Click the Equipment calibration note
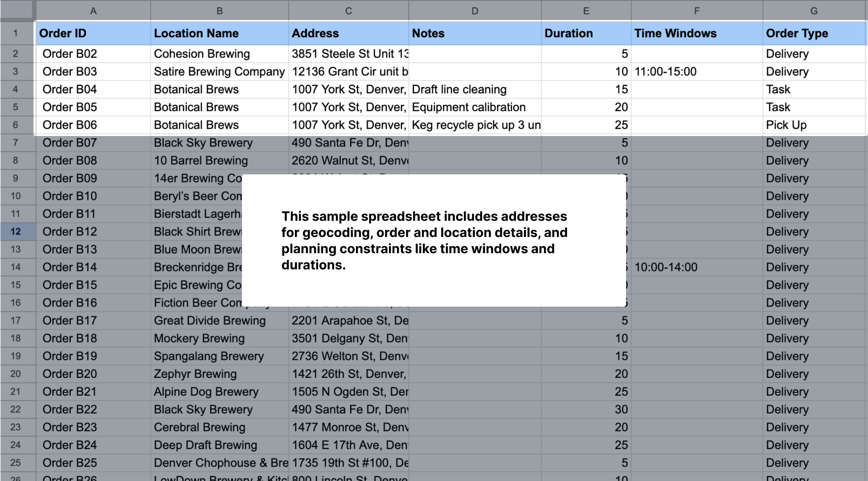Image resolution: width=868 pixels, height=481 pixels. 475,107
